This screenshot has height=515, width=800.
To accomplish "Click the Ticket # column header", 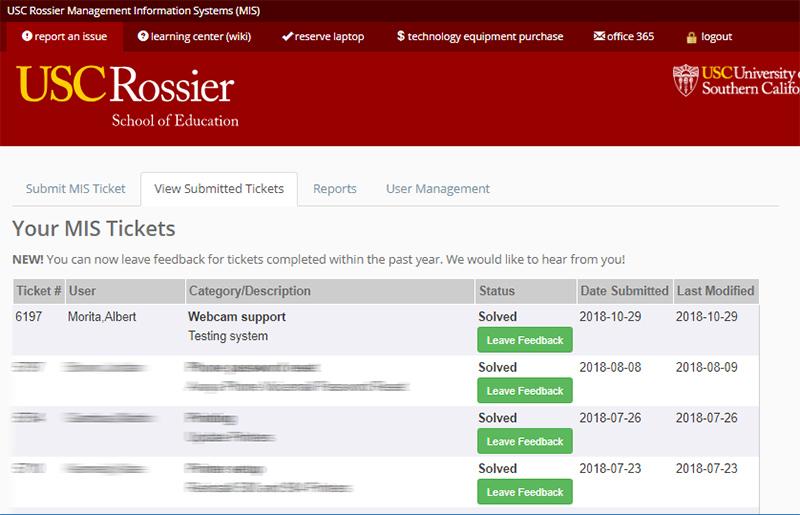I will [x=39, y=291].
